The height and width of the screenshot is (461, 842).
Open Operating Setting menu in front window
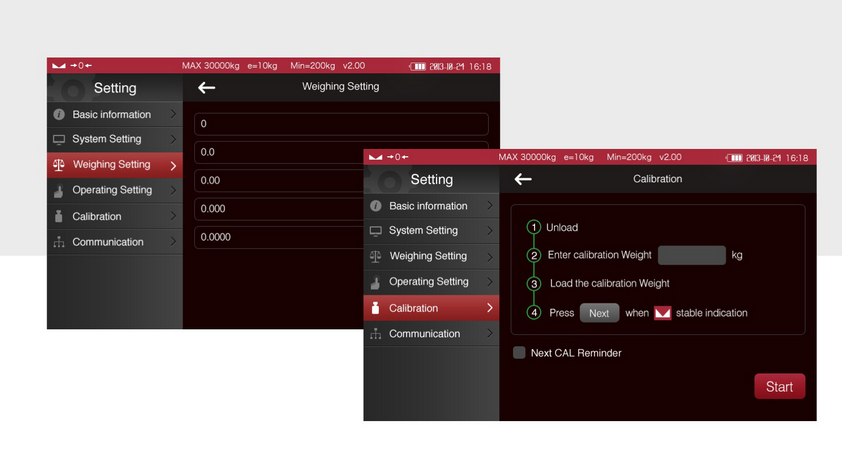click(431, 282)
